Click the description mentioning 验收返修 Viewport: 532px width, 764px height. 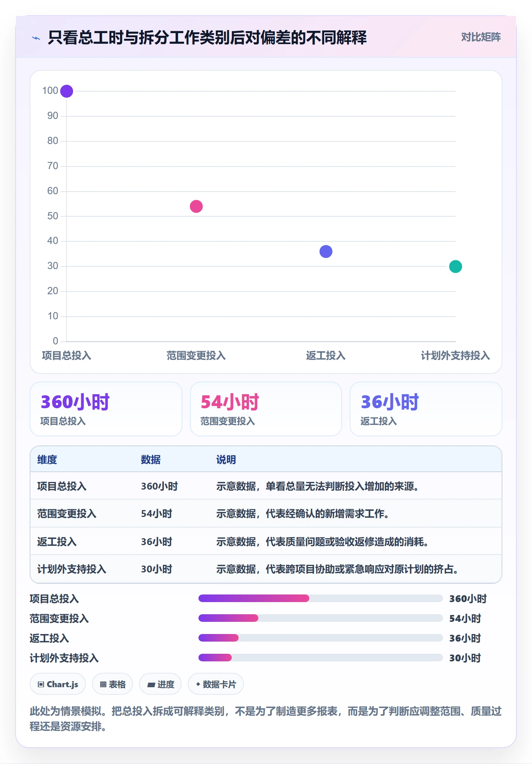[x=323, y=542]
